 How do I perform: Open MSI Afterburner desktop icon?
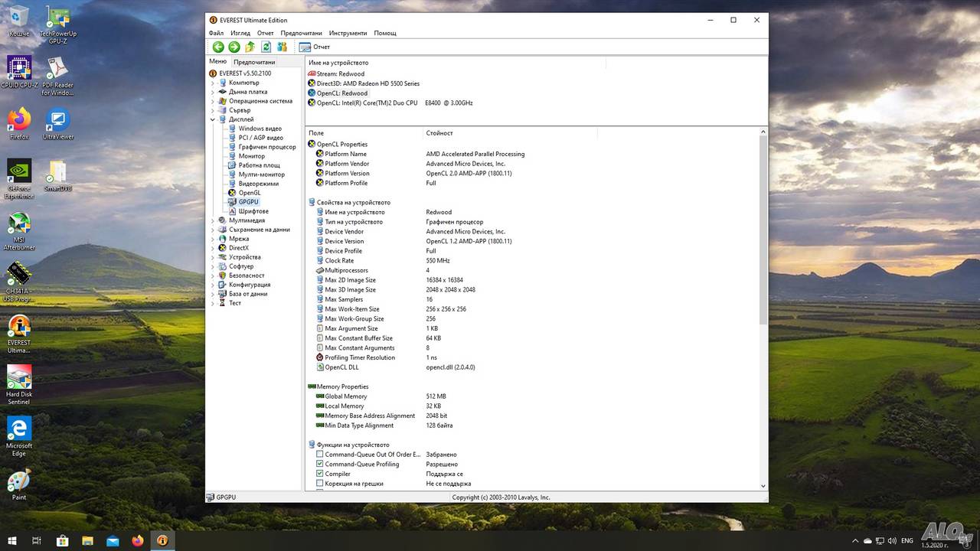coord(19,231)
